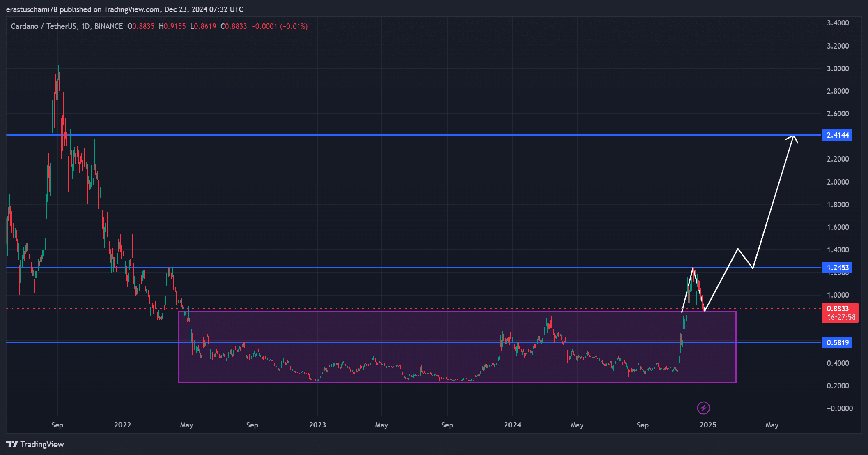Click the 2.0000 price axis label
Screen dimensions: 868x455
[x=838, y=182]
